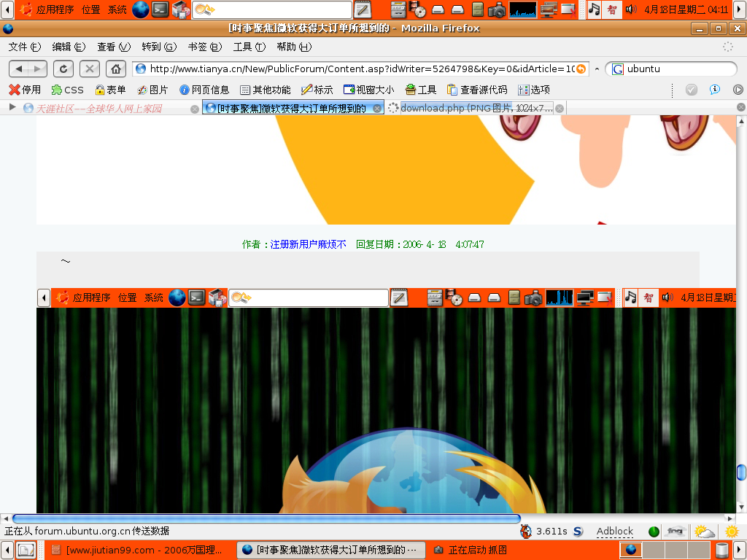This screenshot has width=747, height=560.
Task: Close the 天涯社区 tab
Action: click(194, 109)
